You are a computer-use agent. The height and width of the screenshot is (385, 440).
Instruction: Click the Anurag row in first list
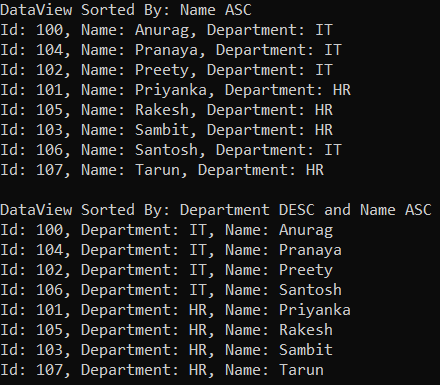tap(166, 30)
